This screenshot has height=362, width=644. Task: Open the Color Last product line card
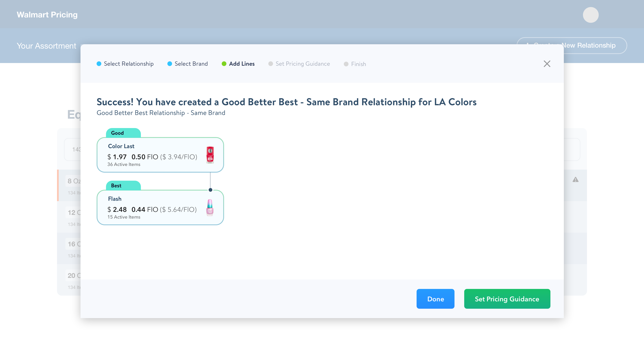click(x=160, y=155)
